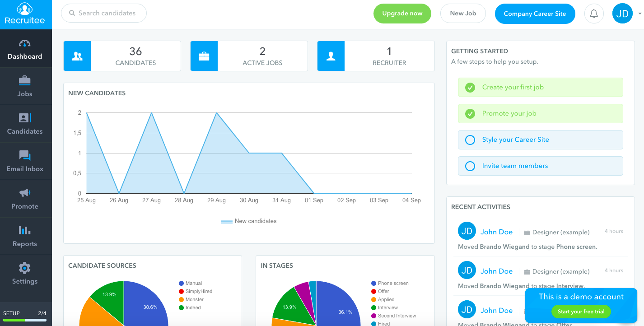Open the notifications bell

[x=594, y=14]
